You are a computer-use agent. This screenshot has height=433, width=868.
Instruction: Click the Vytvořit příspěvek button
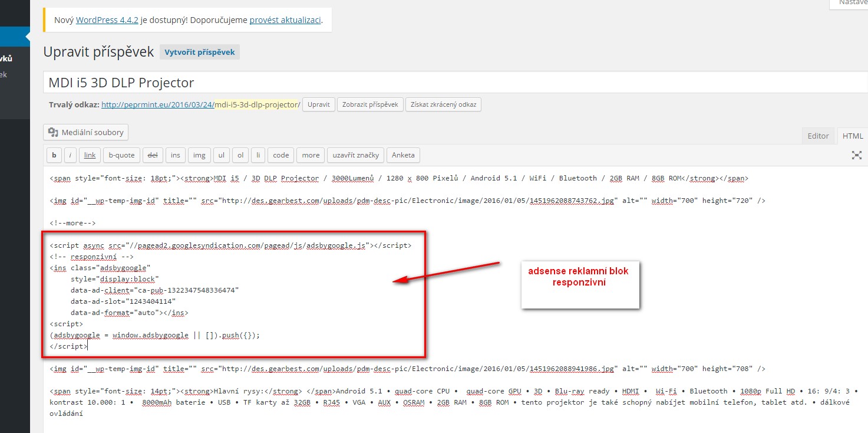pos(200,52)
